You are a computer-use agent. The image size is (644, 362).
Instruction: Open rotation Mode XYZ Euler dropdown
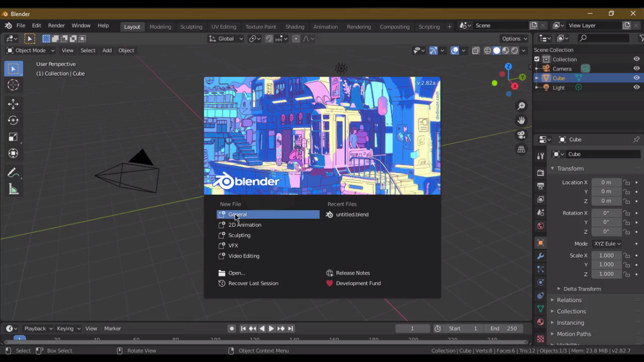point(607,244)
